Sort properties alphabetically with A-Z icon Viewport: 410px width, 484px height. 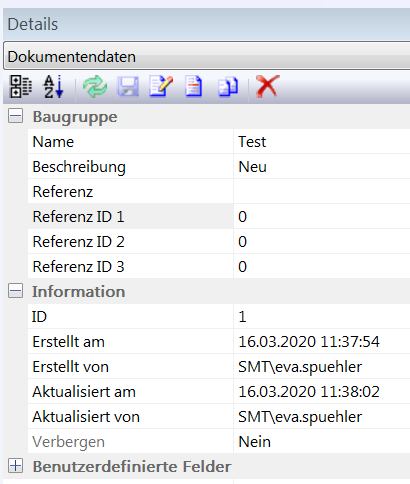tap(54, 87)
